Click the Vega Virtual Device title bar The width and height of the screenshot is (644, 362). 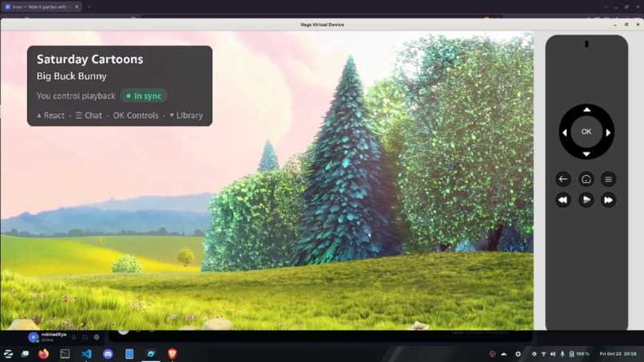322,25
